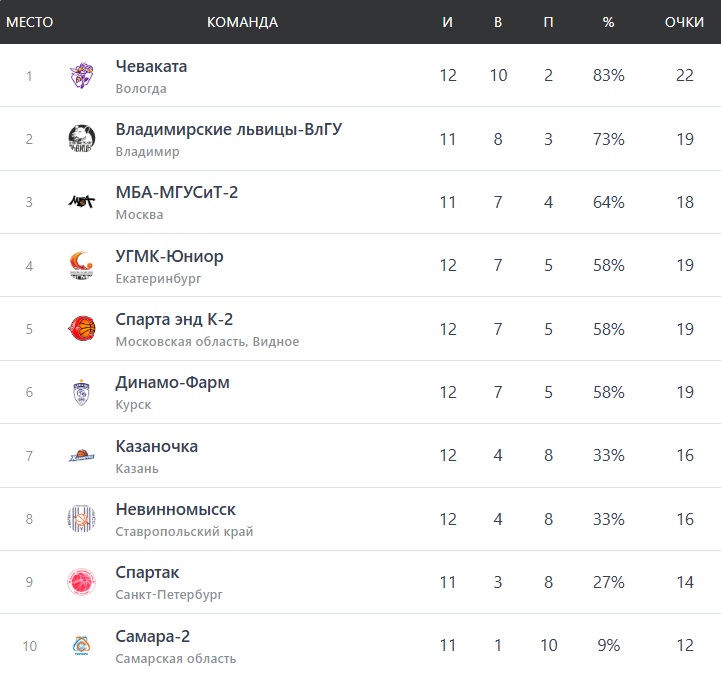Select the Казаночка team name
Screen dimensions: 721x677
[157, 447]
